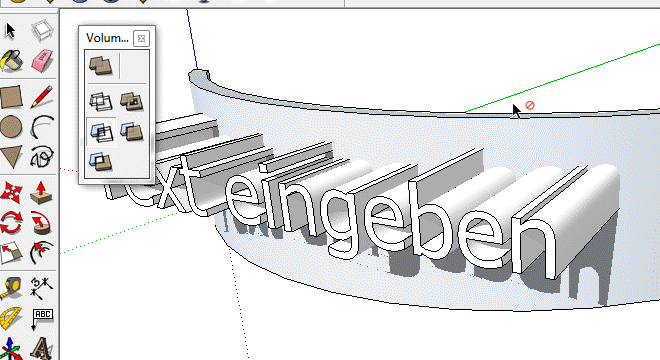This screenshot has width=660, height=360.
Task: Select the Subtract solid tool, currently highlighted
Action: [x=101, y=132]
